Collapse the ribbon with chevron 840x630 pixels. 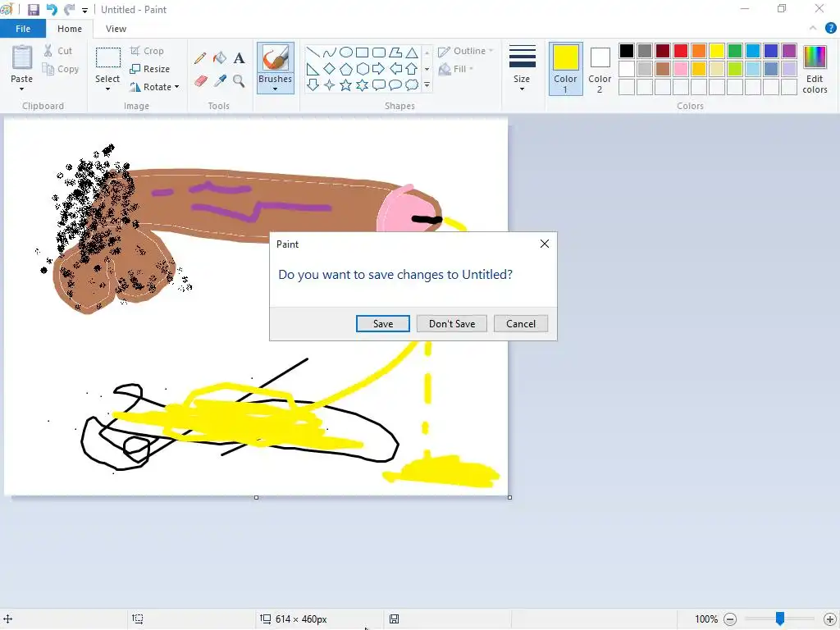(x=813, y=29)
